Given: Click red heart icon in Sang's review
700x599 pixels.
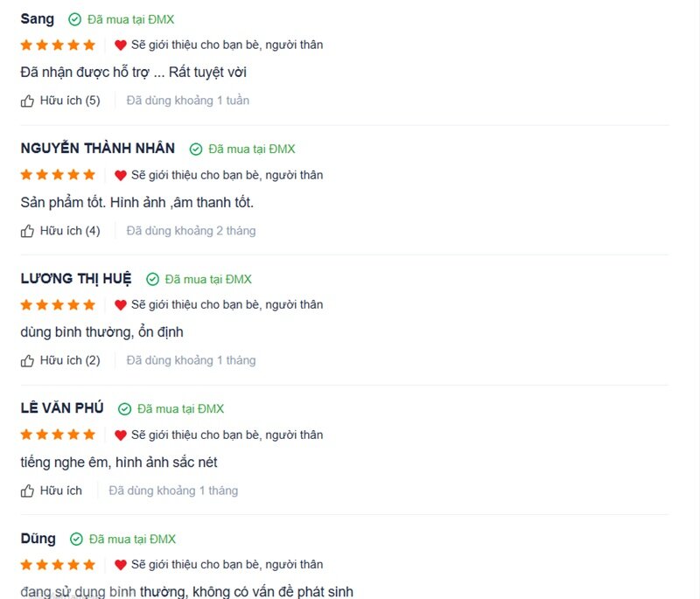Looking at the screenshot, I should point(121,45).
